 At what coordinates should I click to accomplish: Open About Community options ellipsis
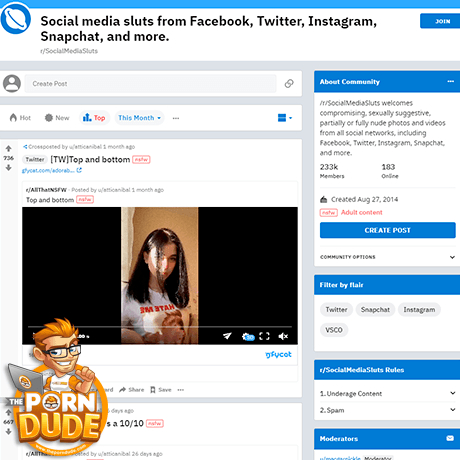pyautogui.click(x=450, y=81)
